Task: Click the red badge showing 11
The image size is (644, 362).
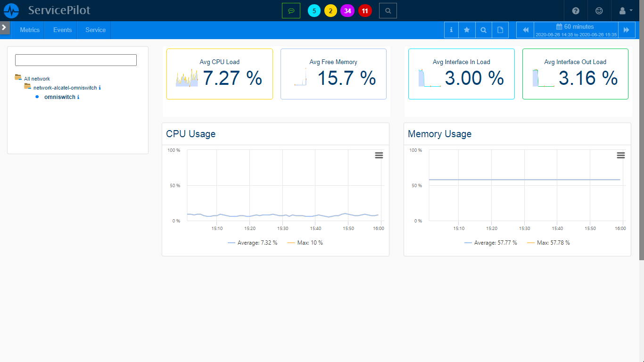Action: pyautogui.click(x=365, y=10)
